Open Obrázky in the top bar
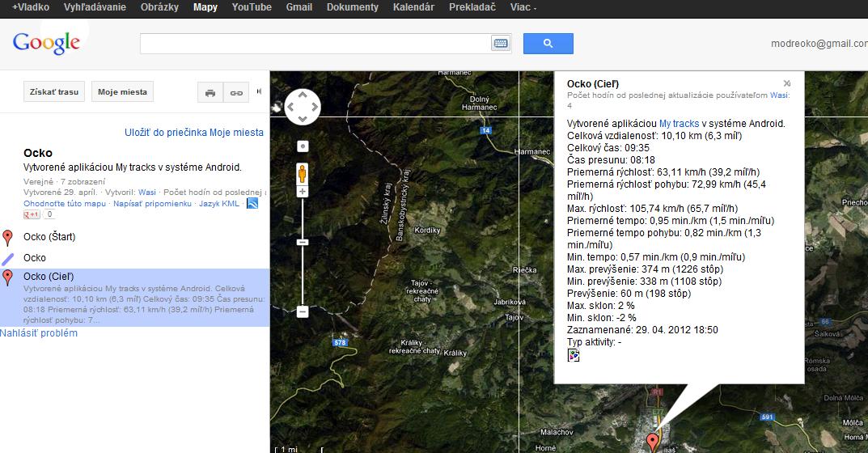868x453 pixels. (159, 7)
